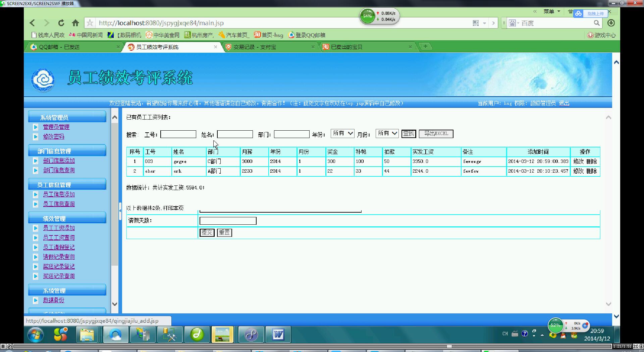Go back with the browser back arrow

32,23
